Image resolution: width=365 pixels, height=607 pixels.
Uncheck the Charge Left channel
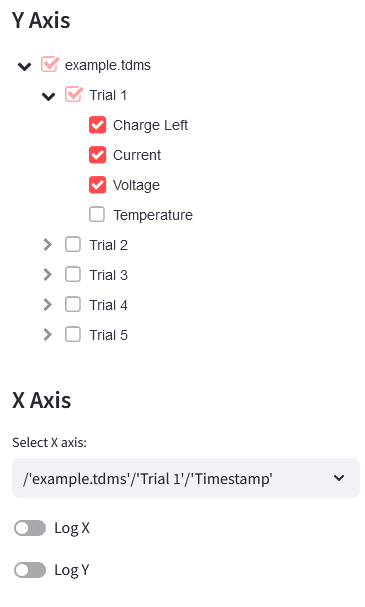[97, 125]
